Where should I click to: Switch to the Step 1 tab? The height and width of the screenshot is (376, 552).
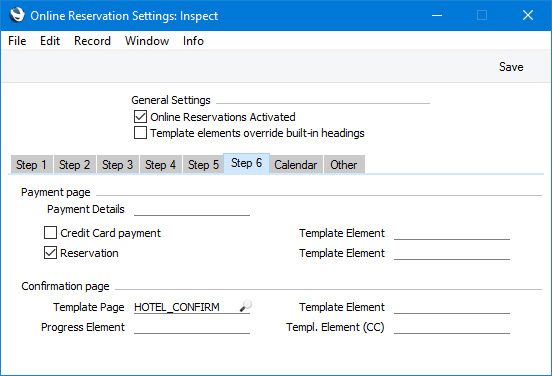coord(31,164)
